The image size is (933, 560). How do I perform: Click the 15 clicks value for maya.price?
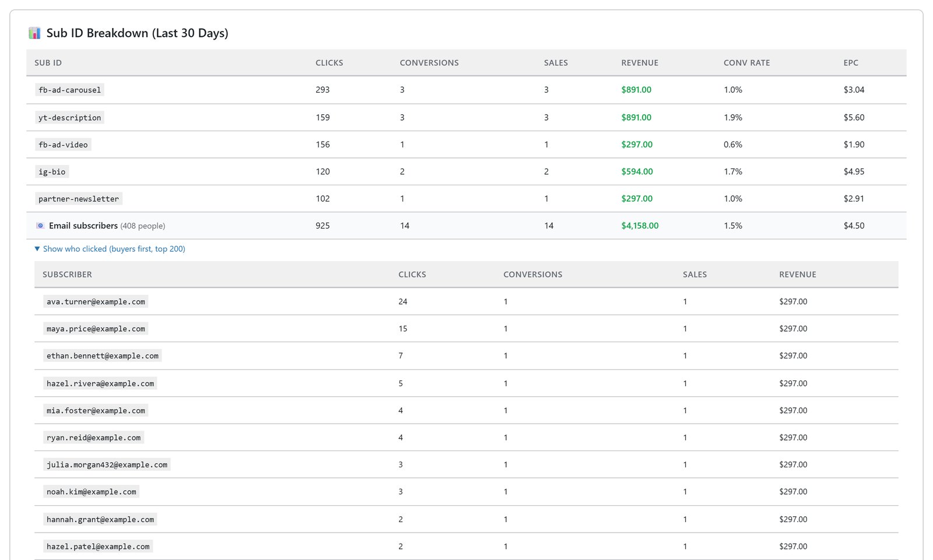[x=403, y=329]
